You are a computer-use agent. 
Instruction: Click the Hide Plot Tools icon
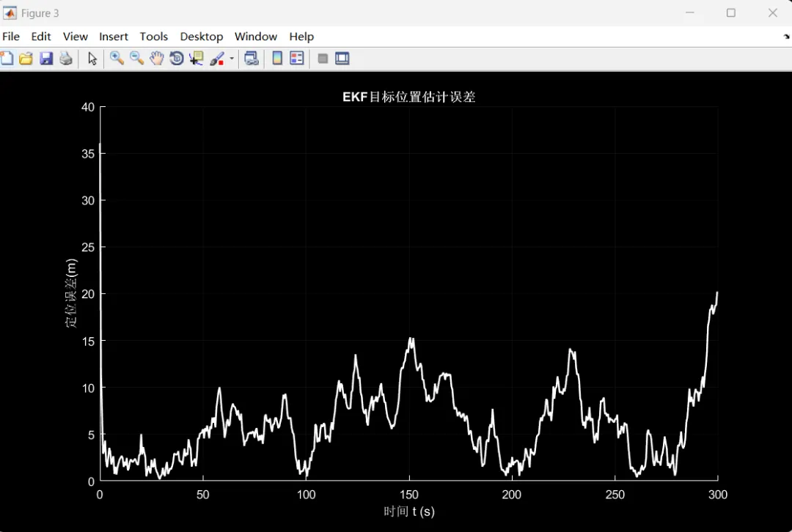[323, 59]
